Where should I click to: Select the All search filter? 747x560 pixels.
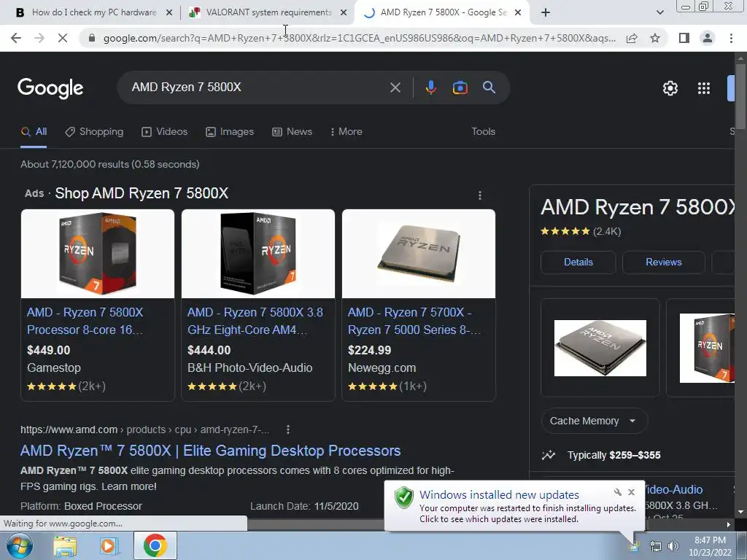pos(34,132)
